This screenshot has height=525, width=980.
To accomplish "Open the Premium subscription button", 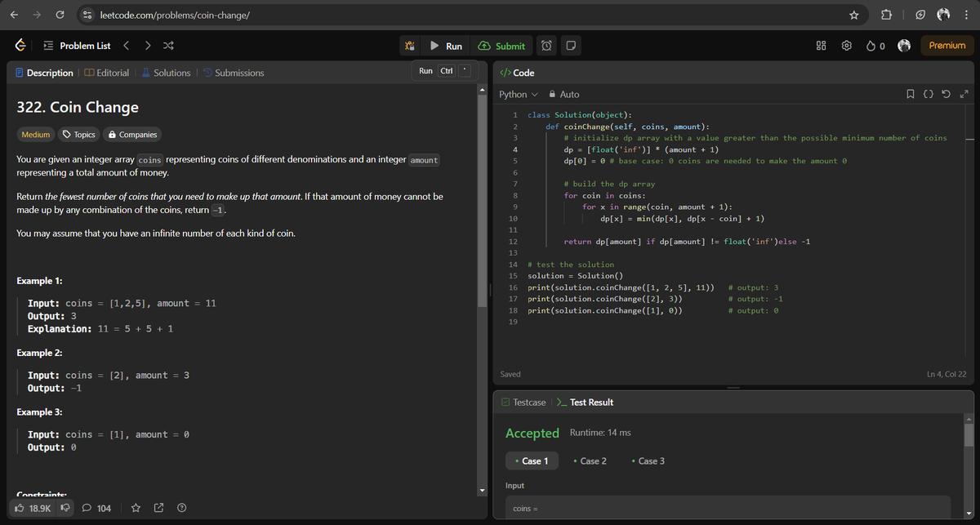I will 947,46.
